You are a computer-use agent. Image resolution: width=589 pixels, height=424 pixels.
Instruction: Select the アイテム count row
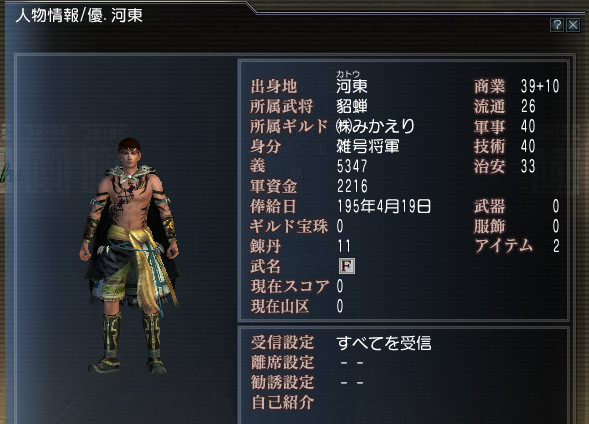(x=517, y=246)
